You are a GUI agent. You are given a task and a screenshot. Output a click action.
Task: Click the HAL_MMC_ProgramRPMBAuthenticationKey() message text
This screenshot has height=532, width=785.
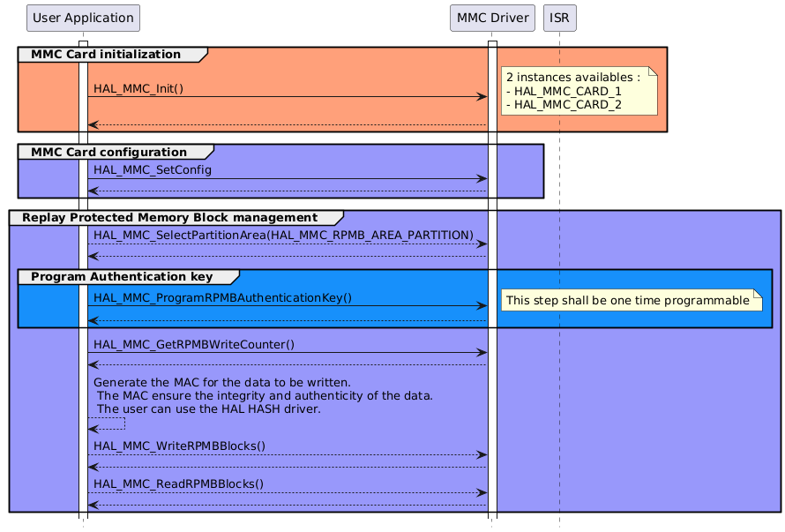(x=222, y=297)
